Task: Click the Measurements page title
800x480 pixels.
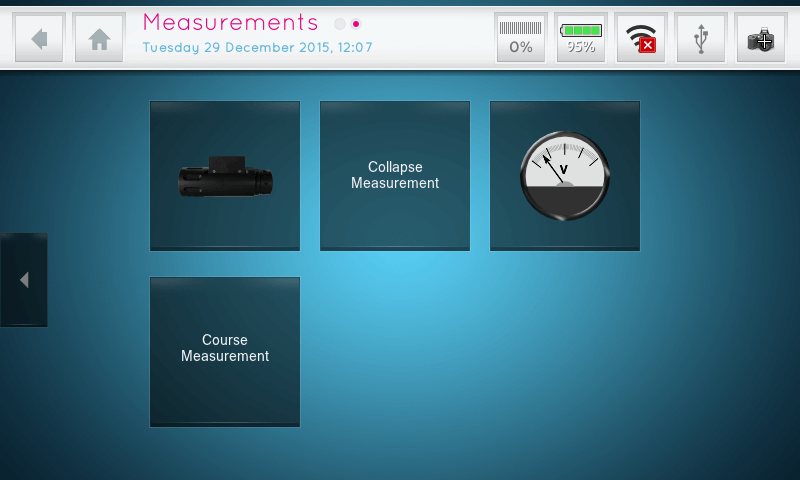Action: click(231, 22)
